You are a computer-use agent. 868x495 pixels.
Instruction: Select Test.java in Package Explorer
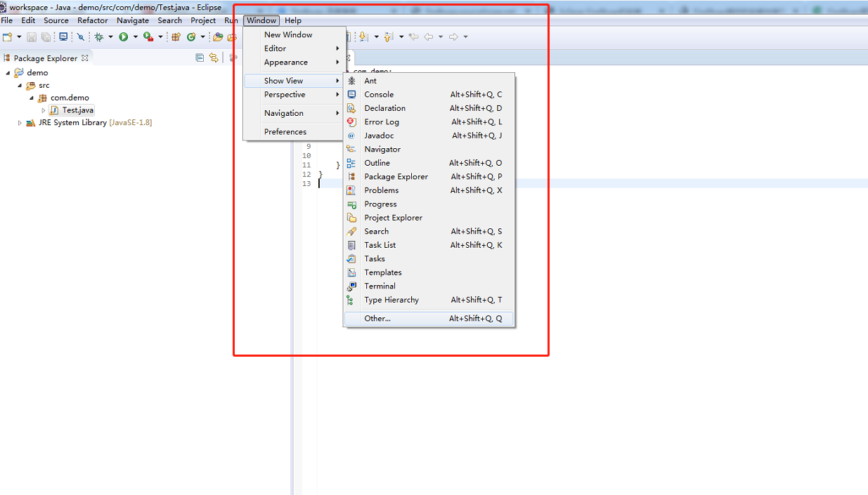pyautogui.click(x=75, y=110)
